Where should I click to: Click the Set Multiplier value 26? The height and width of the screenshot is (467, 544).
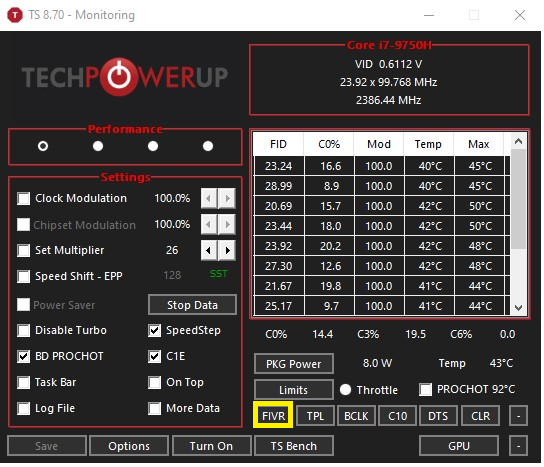point(172,250)
